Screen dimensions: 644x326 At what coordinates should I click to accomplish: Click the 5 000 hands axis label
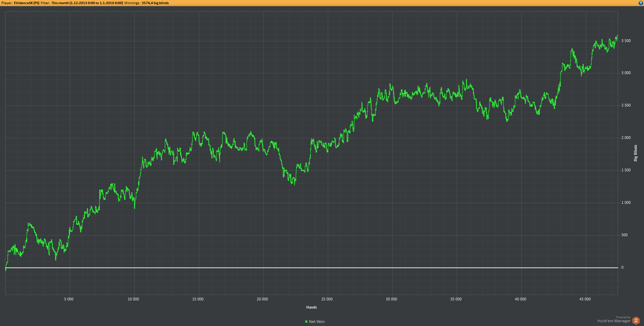point(69,299)
